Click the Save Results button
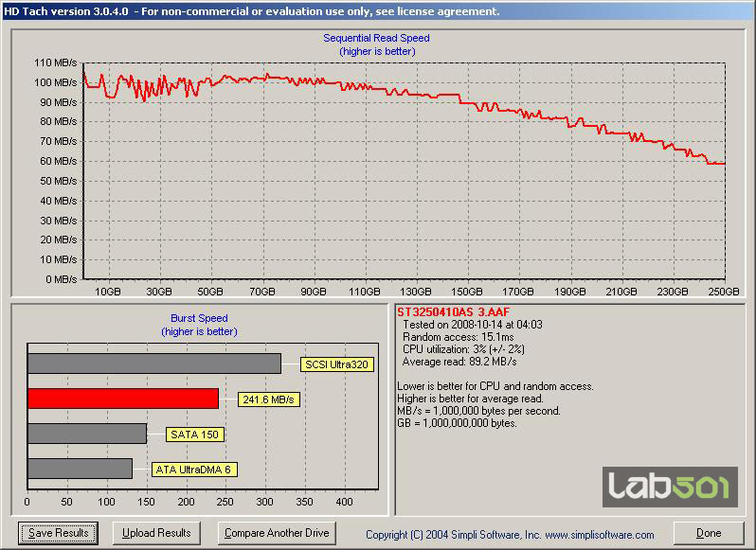756x550 pixels. pos(58,533)
